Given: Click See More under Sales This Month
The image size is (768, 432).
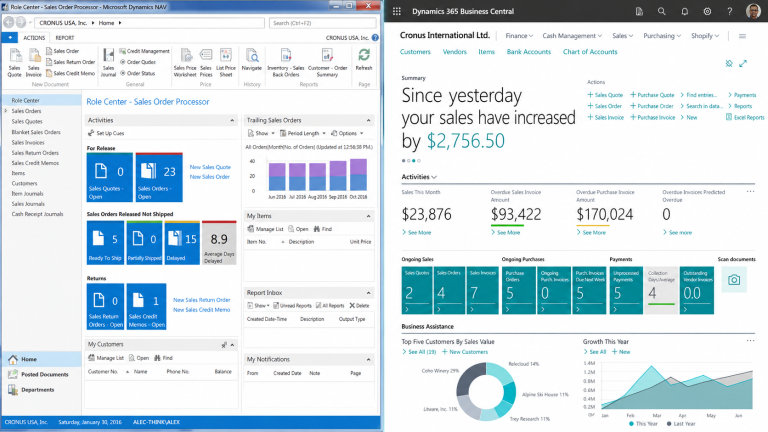Looking at the screenshot, I should tap(416, 233).
